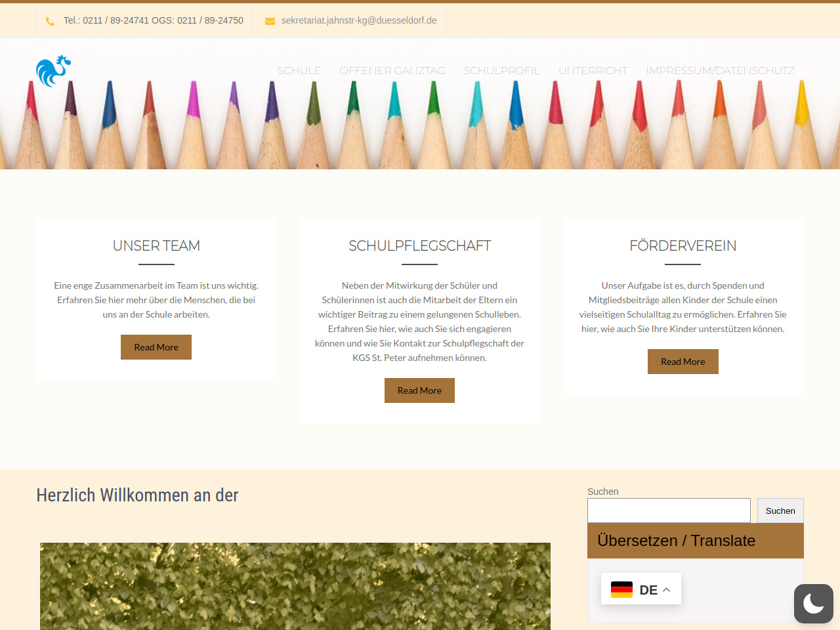Toggle dark mode with moon icon
Viewport: 840px width, 630px height.
click(x=813, y=603)
